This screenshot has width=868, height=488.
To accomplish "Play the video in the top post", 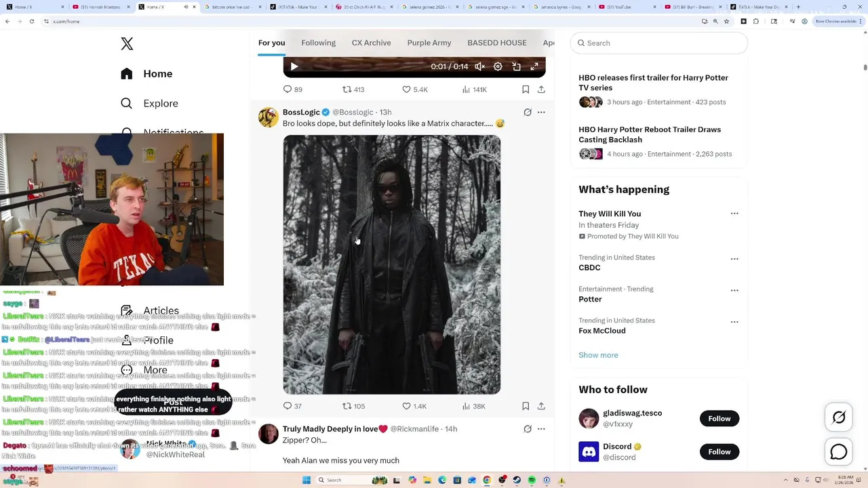I will [294, 66].
